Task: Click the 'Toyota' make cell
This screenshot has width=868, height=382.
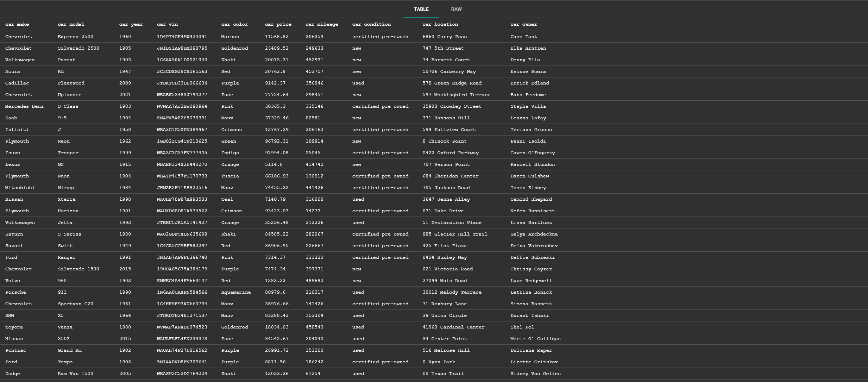Action: (x=14, y=327)
